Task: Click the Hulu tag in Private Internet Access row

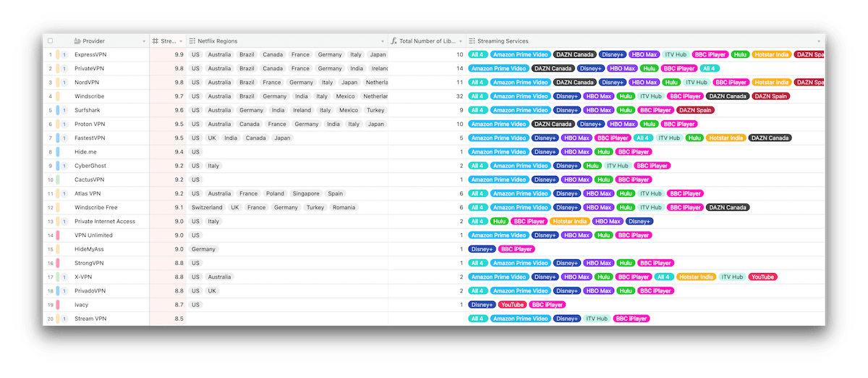Action: [499, 222]
